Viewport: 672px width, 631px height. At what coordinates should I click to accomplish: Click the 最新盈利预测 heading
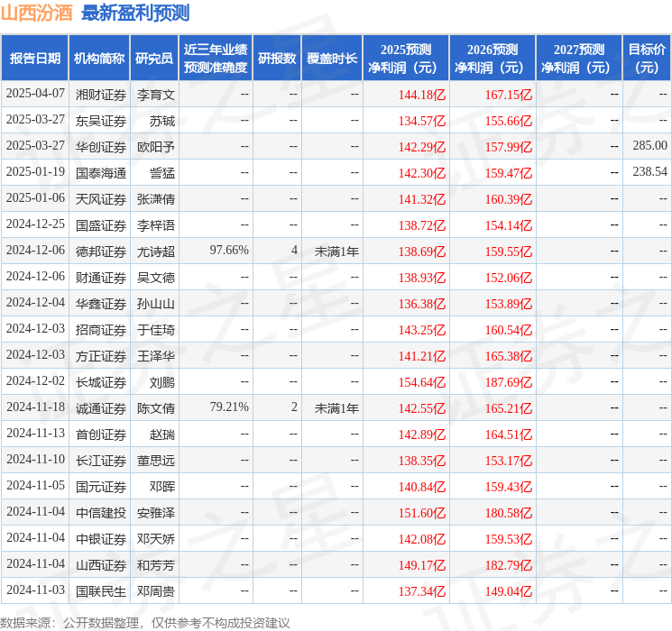pyautogui.click(x=135, y=13)
